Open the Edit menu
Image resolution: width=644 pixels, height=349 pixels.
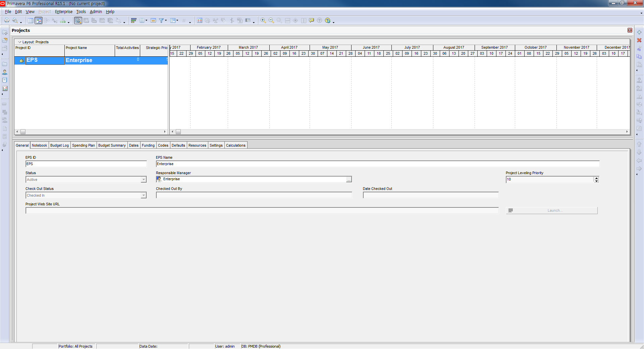(18, 12)
